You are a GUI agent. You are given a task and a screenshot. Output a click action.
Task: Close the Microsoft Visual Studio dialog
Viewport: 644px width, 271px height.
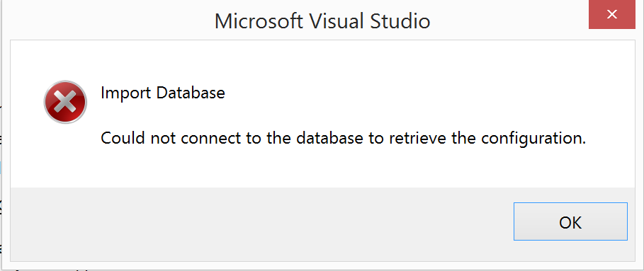point(612,14)
